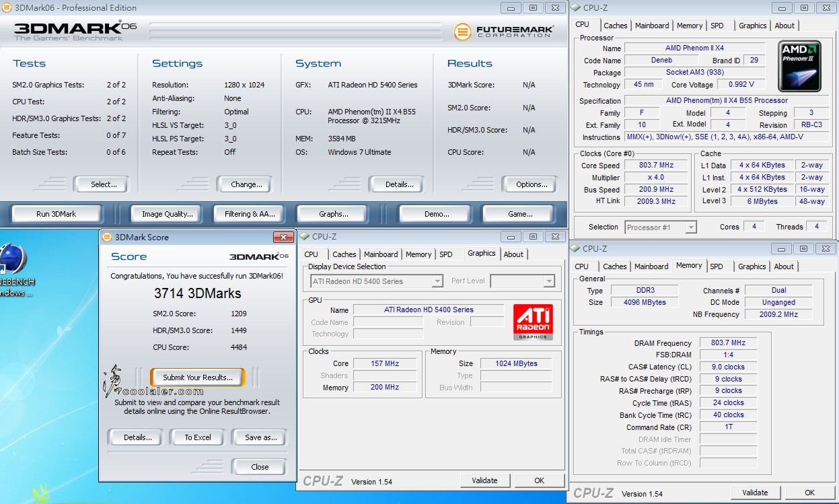This screenshot has width=839, height=504.
Task: Switch to About tab in CPU-Z window with AMD logo
Action: tap(785, 26)
